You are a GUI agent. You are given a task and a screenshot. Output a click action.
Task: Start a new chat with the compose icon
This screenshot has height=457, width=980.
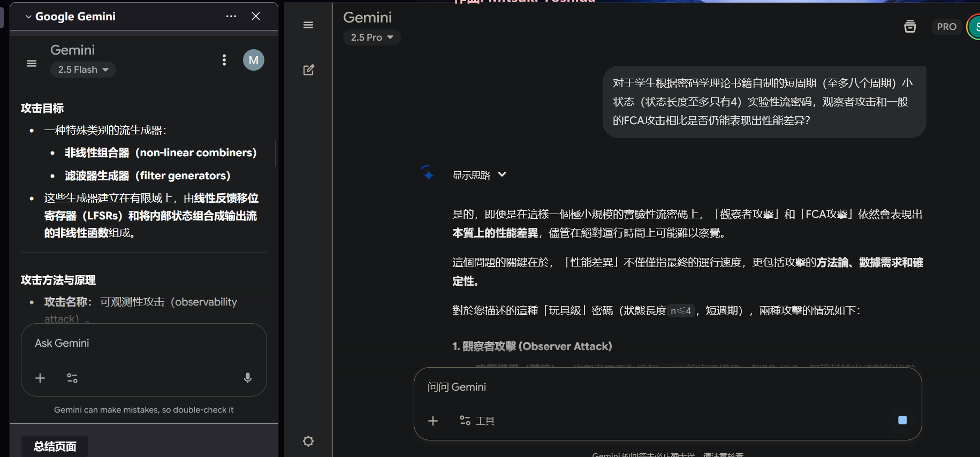click(x=308, y=70)
